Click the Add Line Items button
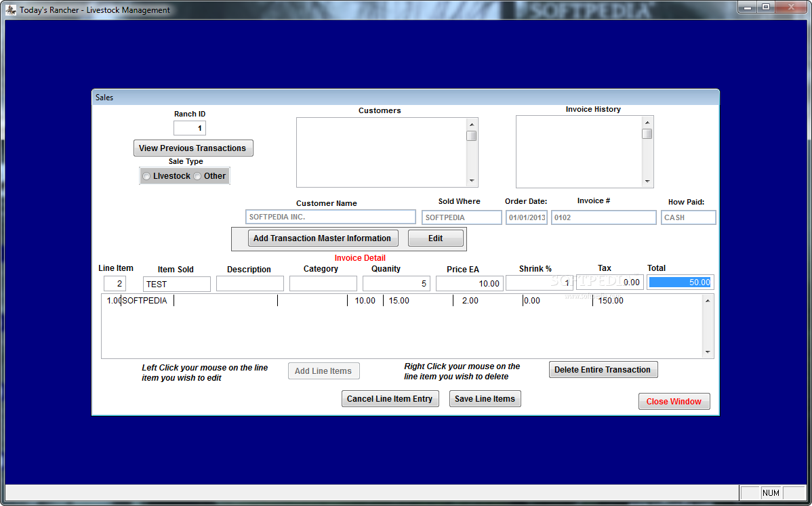The height and width of the screenshot is (506, 812). click(324, 371)
